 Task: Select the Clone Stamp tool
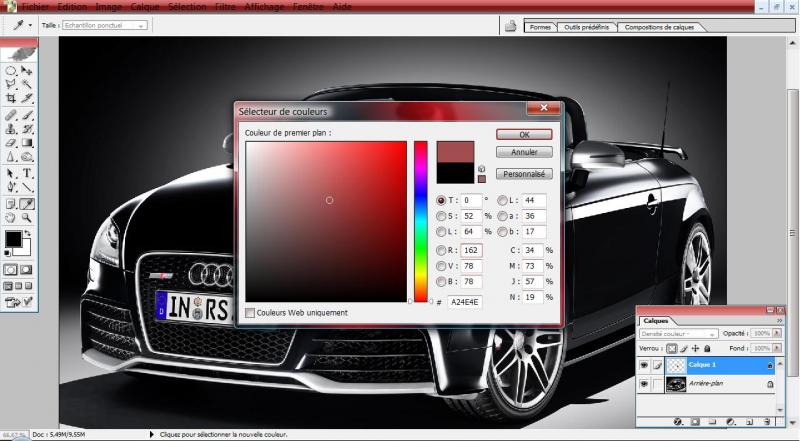[11, 129]
